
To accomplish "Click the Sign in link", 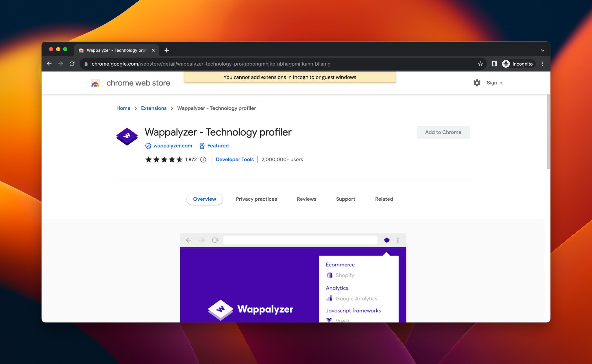I will click(494, 82).
